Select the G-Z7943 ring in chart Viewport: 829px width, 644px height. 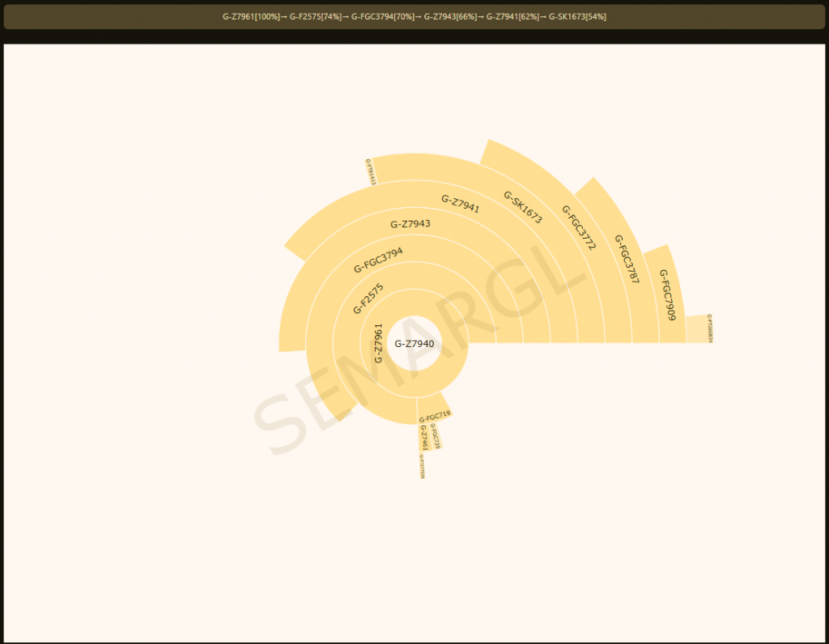[410, 224]
